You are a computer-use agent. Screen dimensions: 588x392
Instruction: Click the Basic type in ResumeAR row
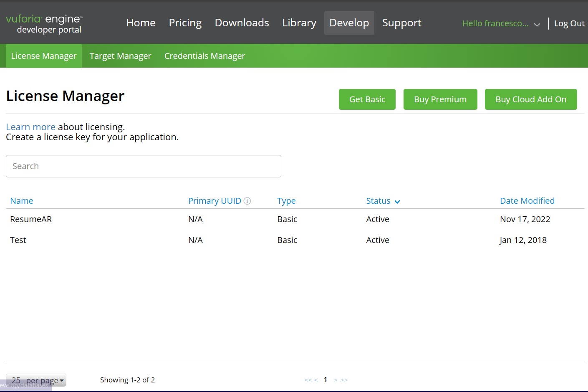click(287, 219)
